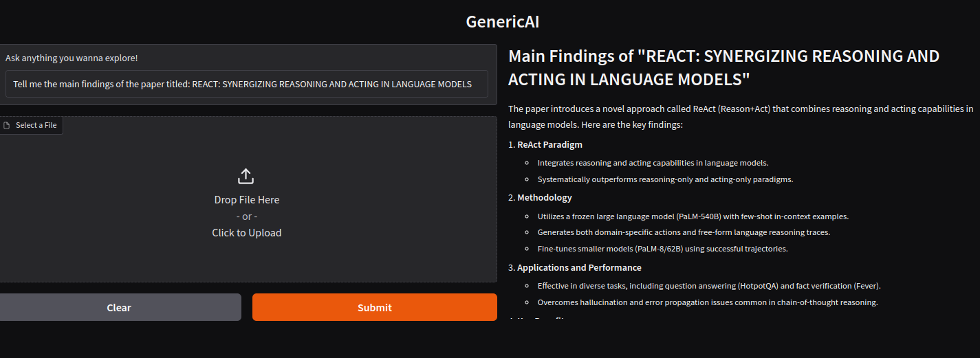The width and height of the screenshot is (980, 358).
Task: Click the 'ReAct Paradigm' heading
Action: tap(549, 144)
